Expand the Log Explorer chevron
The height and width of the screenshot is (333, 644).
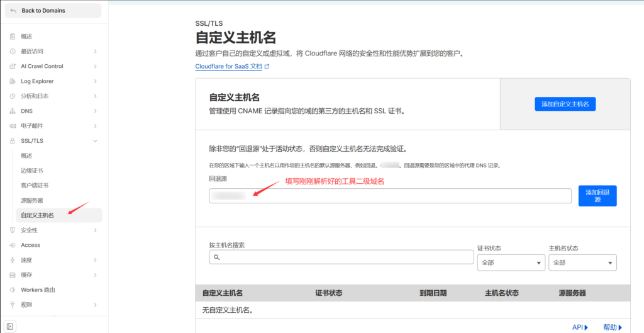pos(96,81)
